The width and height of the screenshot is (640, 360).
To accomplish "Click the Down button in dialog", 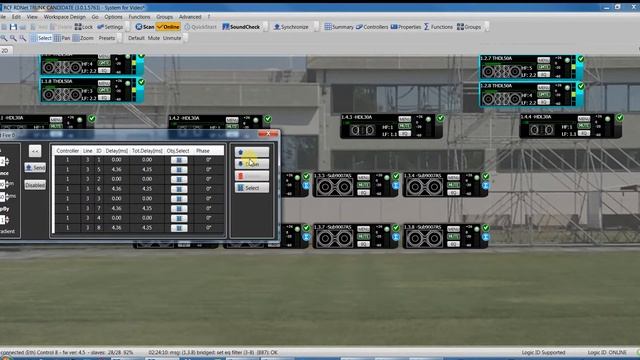I will tap(252, 164).
